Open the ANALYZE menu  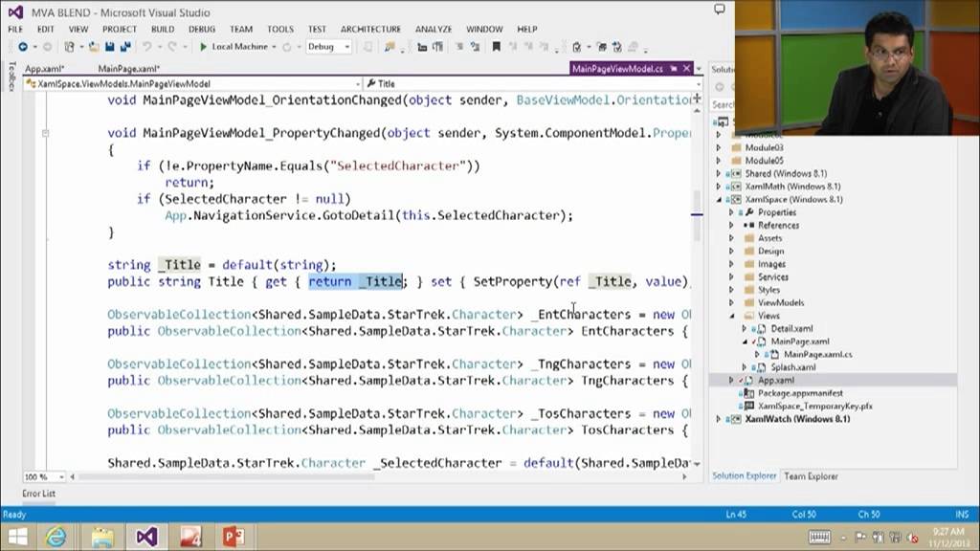point(434,29)
